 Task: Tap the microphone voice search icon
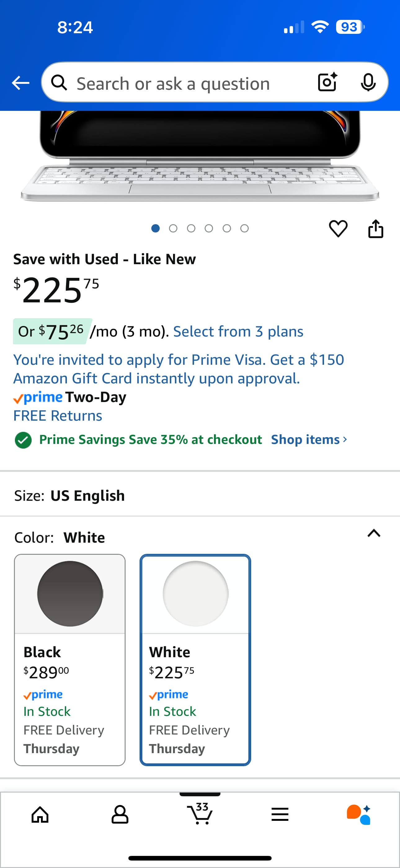pos(368,82)
